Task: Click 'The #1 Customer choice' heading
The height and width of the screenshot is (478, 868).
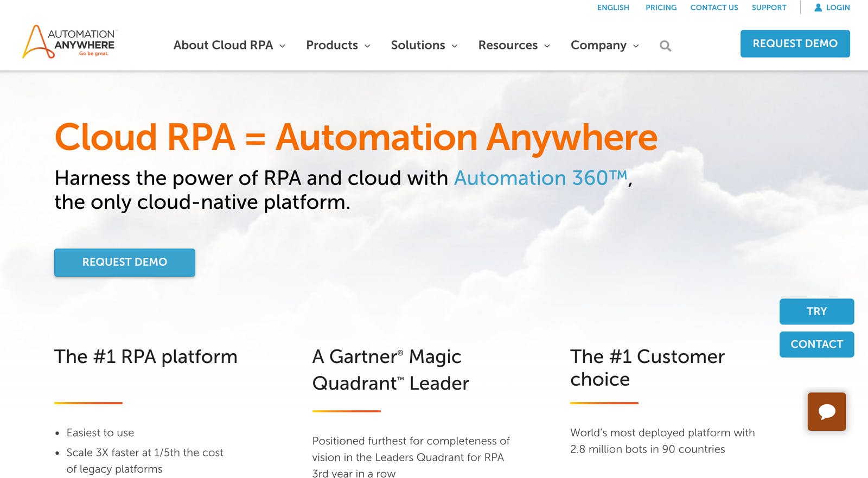Action: 647,368
